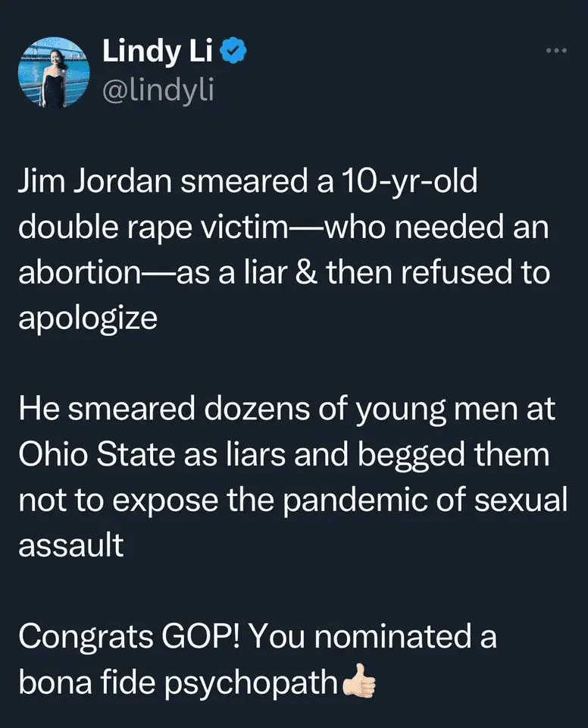Click "bona fide psychopath" text
Viewport: 588px width, 728px height.
[178, 682]
